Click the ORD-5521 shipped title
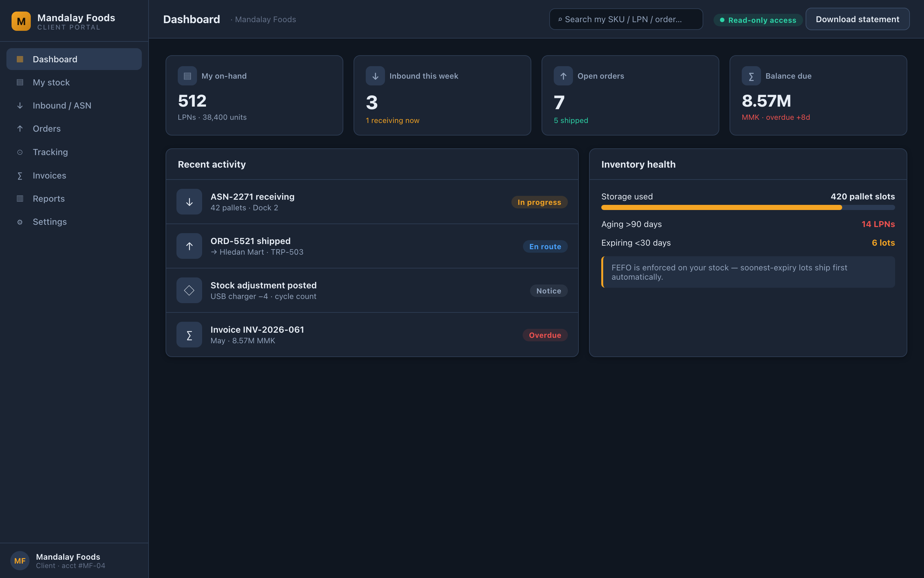The image size is (924, 578). (x=251, y=241)
